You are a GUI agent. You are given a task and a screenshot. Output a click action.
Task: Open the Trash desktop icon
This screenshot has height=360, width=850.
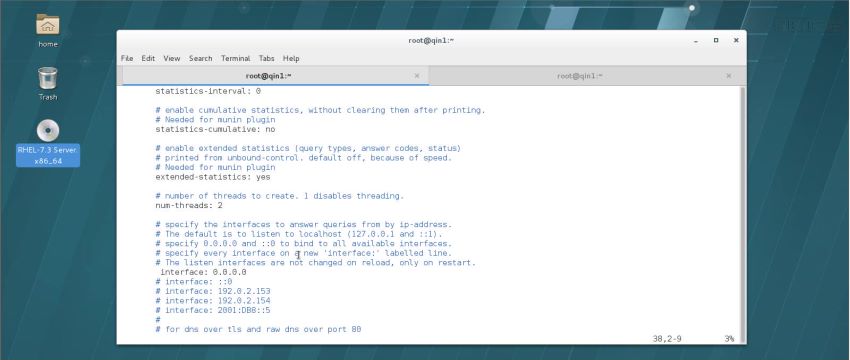click(x=48, y=79)
